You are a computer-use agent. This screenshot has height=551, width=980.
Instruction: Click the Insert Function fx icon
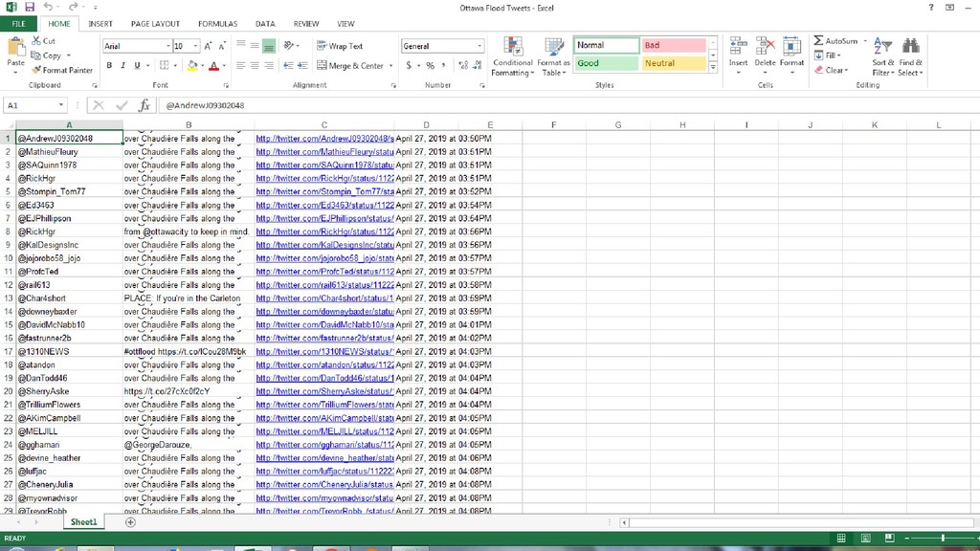pos(144,105)
